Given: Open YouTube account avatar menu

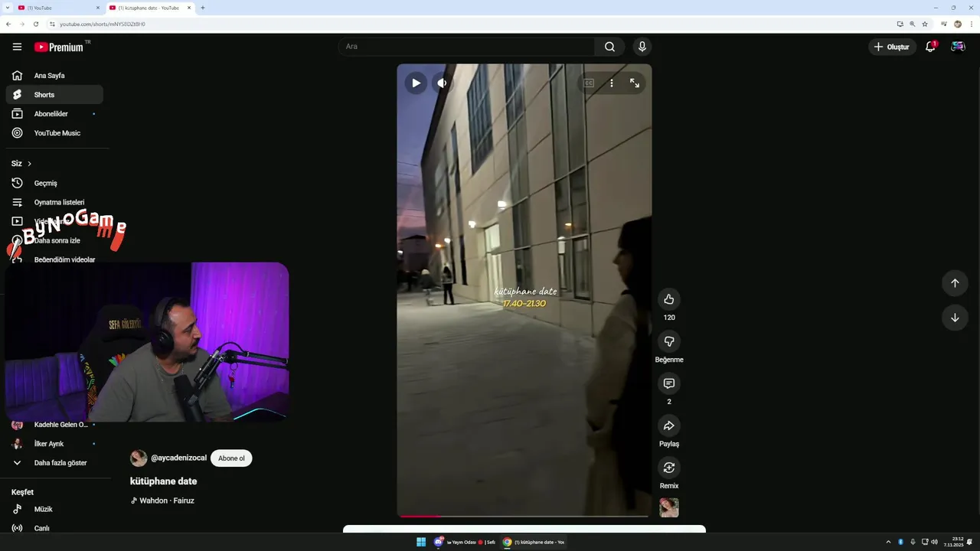Looking at the screenshot, I should coord(958,47).
